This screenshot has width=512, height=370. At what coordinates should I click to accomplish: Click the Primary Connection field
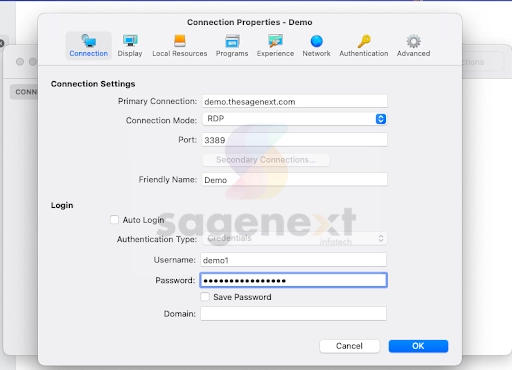click(x=294, y=101)
